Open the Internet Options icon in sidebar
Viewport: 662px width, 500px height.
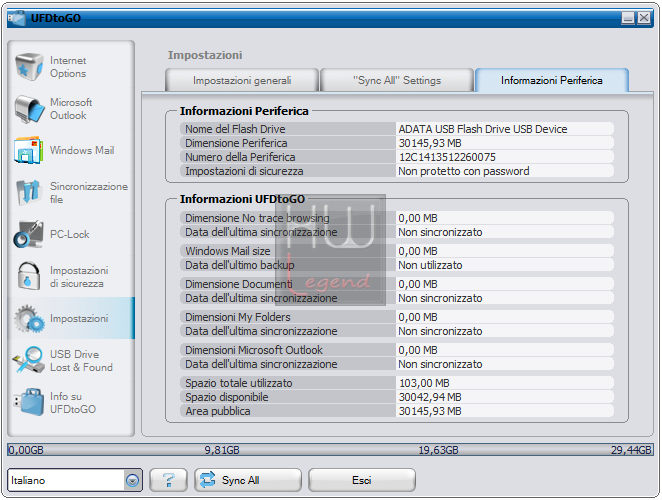pyautogui.click(x=29, y=67)
